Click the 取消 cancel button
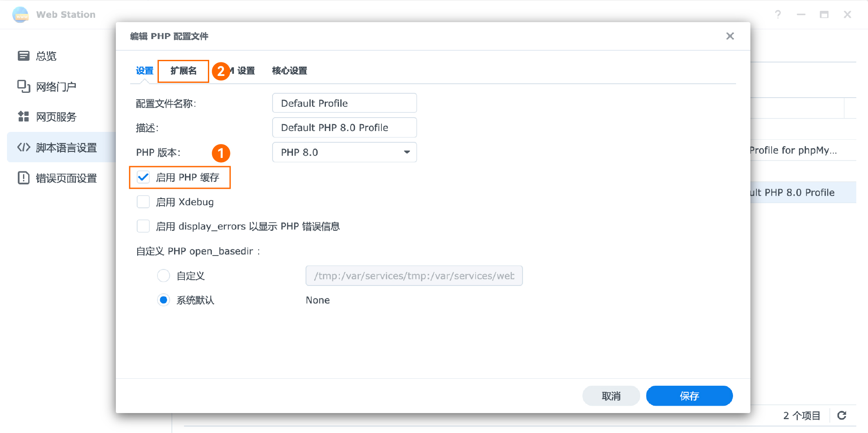This screenshot has height=433, width=868. (611, 396)
